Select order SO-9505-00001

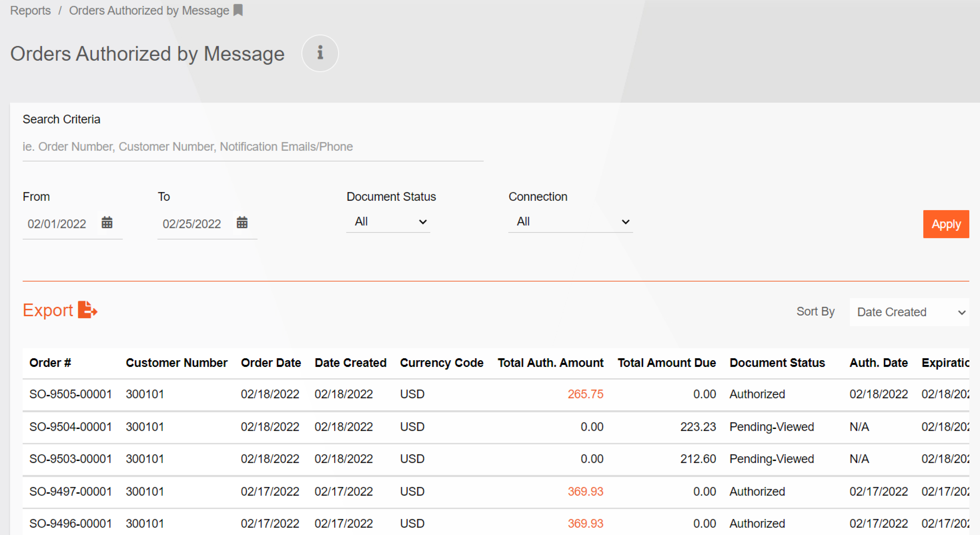[70, 394]
